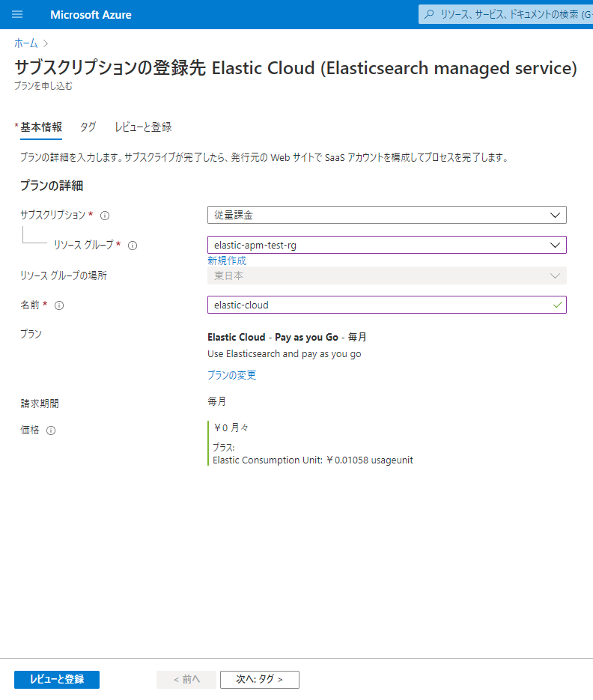Expand the resource group dropdown elastic-apm-test-rg
593x700 pixels.
tap(386, 245)
